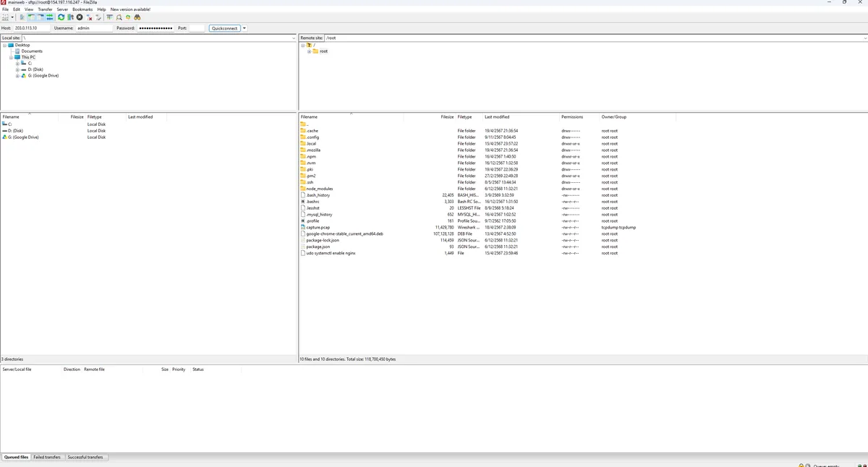This screenshot has height=467, width=868.
Task: Click the .ssh folder icon
Action: point(303,182)
